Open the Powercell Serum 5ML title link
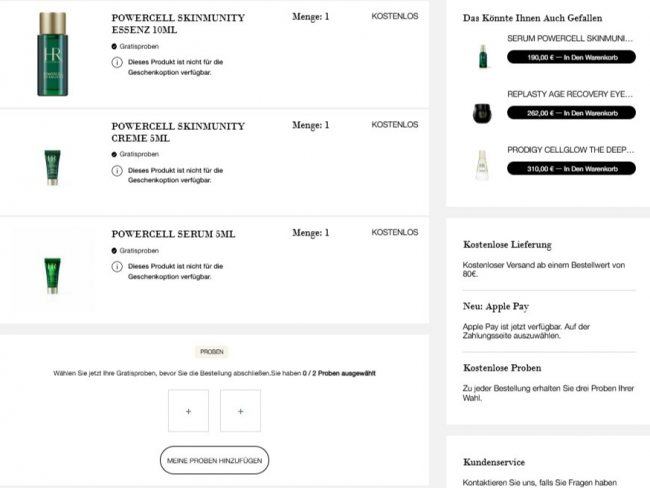 [x=173, y=234]
